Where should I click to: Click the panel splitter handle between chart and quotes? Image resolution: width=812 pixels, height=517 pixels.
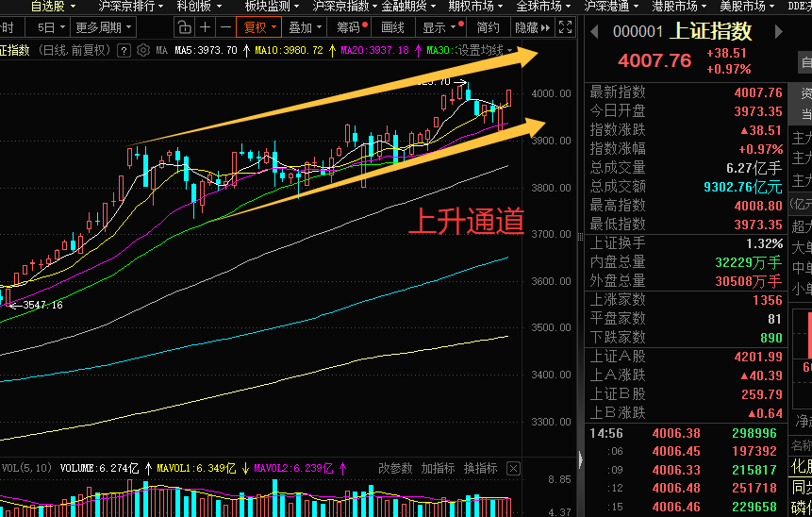coord(580,237)
